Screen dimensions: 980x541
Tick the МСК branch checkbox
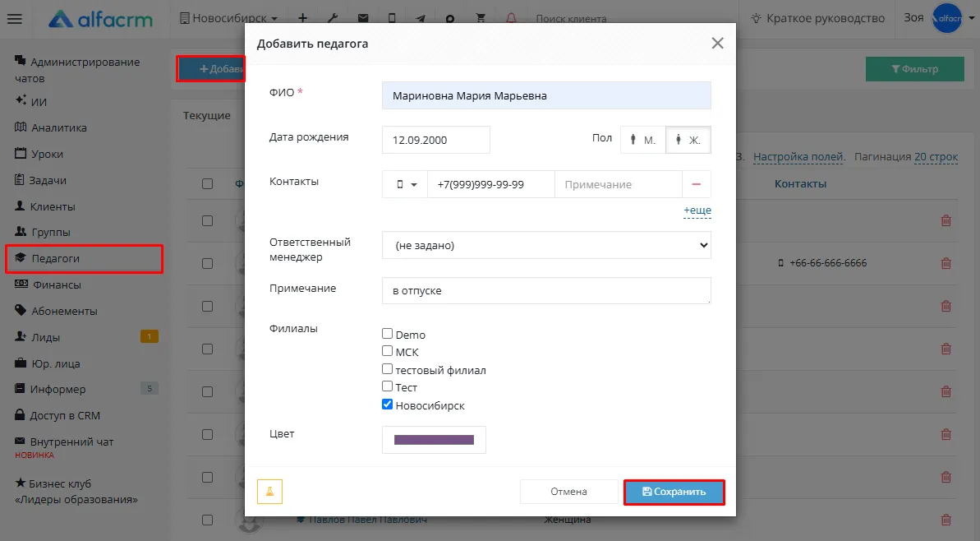(388, 352)
